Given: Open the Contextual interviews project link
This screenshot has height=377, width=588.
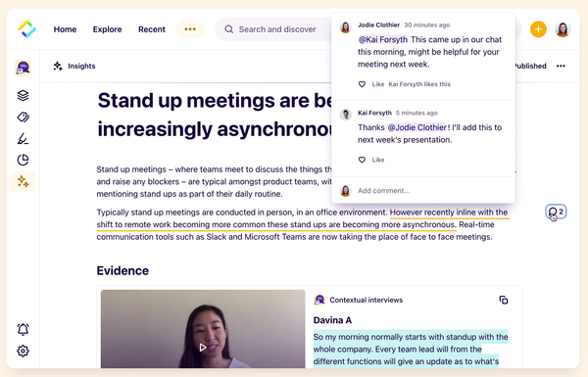Looking at the screenshot, I should pos(366,300).
